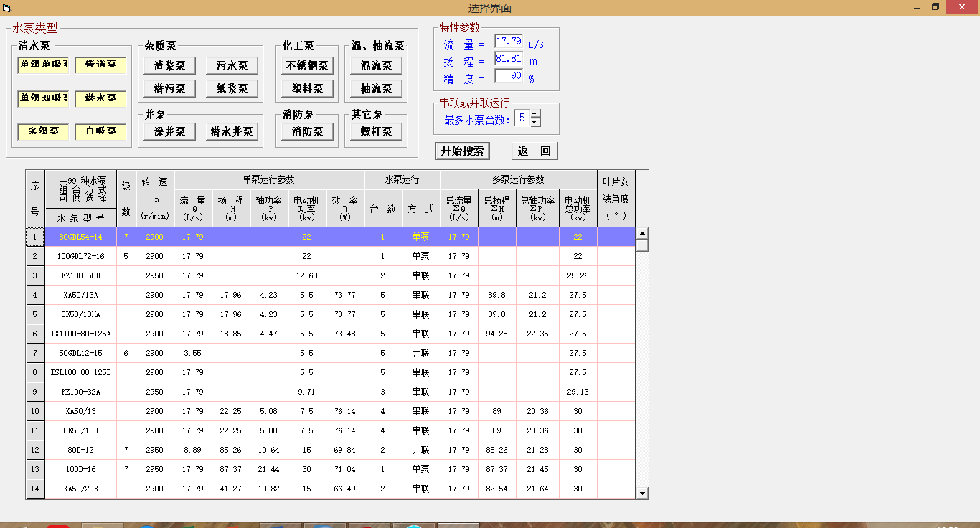Click head value 87.37 for 100D-16
Viewport: 980px width, 528px height.
[231, 469]
